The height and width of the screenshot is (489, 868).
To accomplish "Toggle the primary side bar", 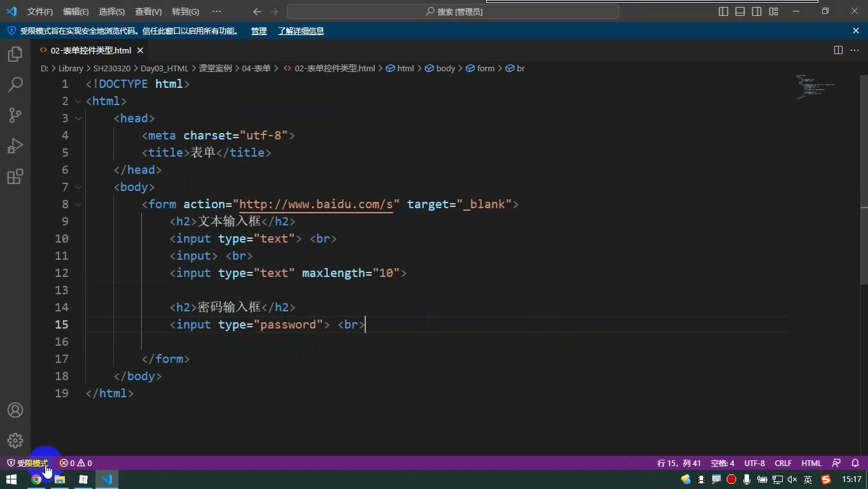I will click(x=724, y=11).
